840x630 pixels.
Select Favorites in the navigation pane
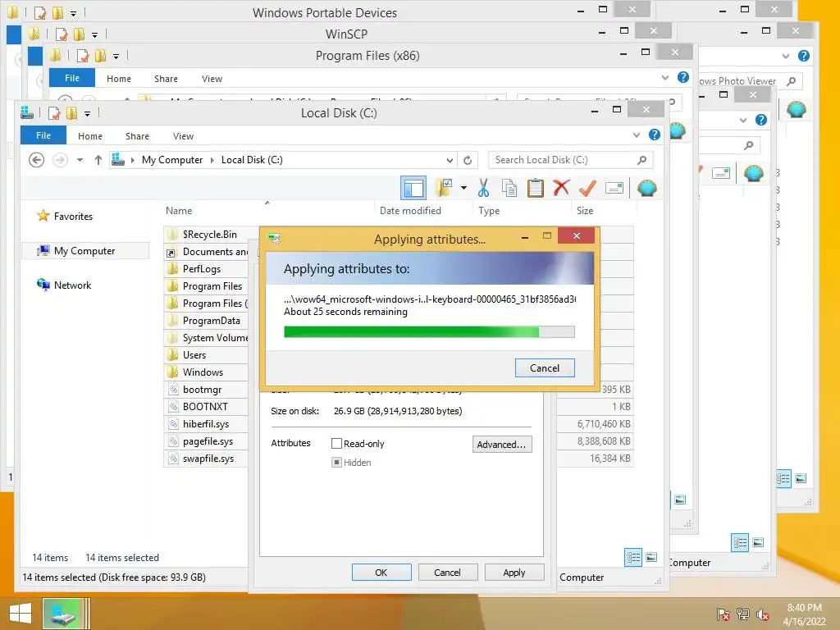tap(73, 217)
